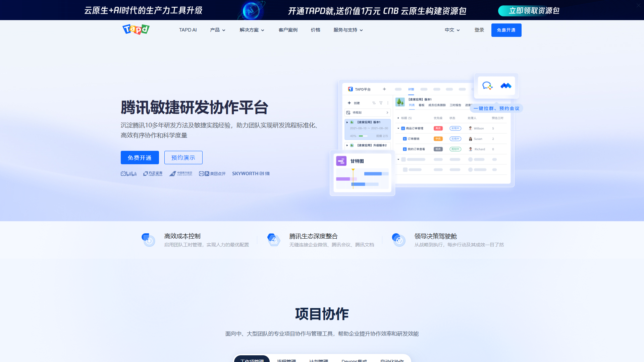Screen dimensions: 644x362
Task: Open the 服务与支持 dropdown
Action: [348, 30]
